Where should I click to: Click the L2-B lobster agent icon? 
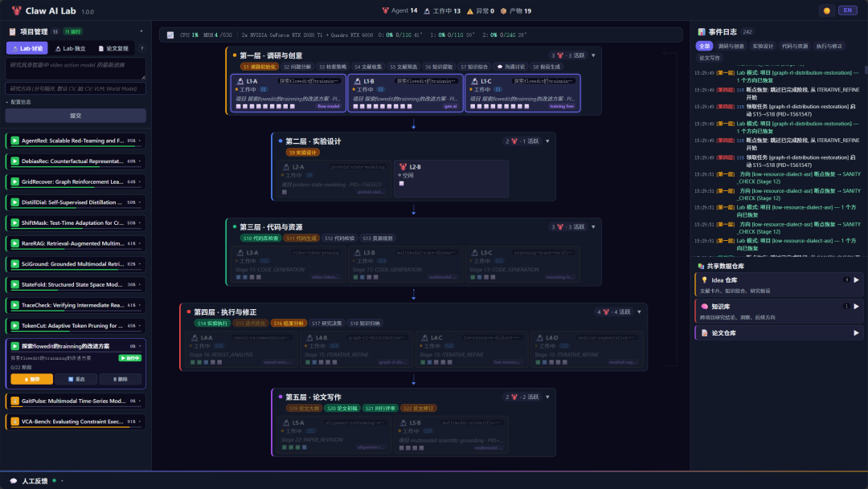tap(403, 166)
